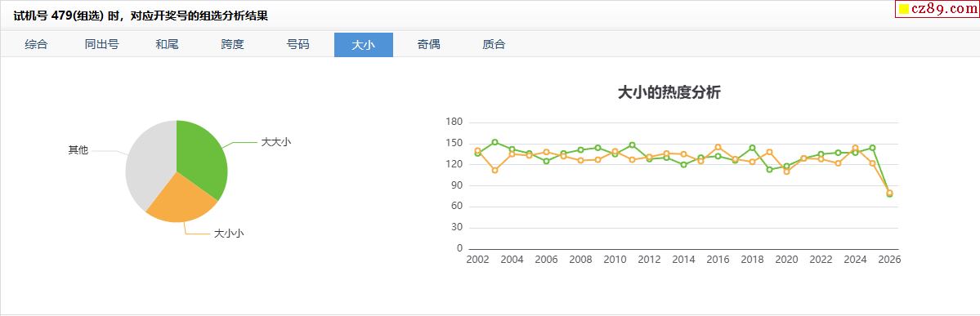The image size is (980, 316).
Task: Open the 综合 tab
Action: pos(36,44)
